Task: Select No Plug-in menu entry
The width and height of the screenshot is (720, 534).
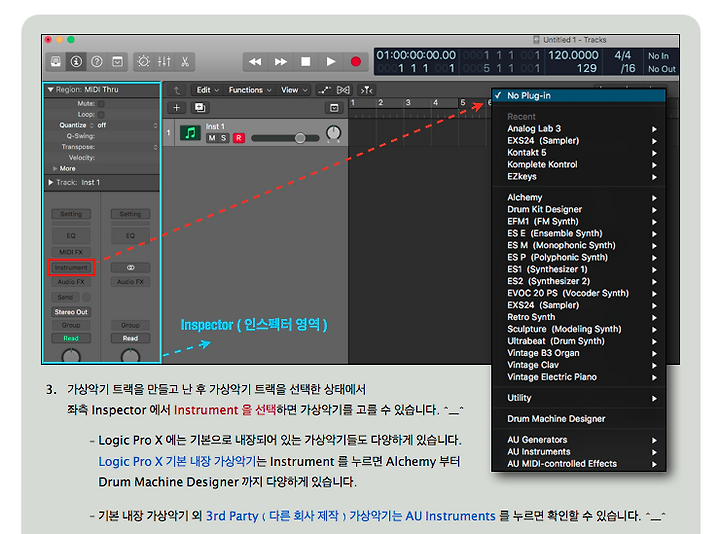Action: [579, 96]
